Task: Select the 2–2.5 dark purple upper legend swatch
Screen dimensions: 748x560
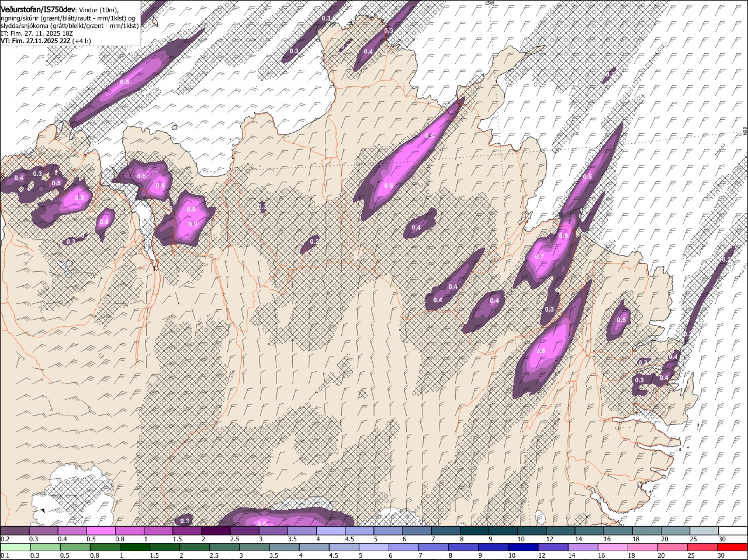Action: [216, 530]
